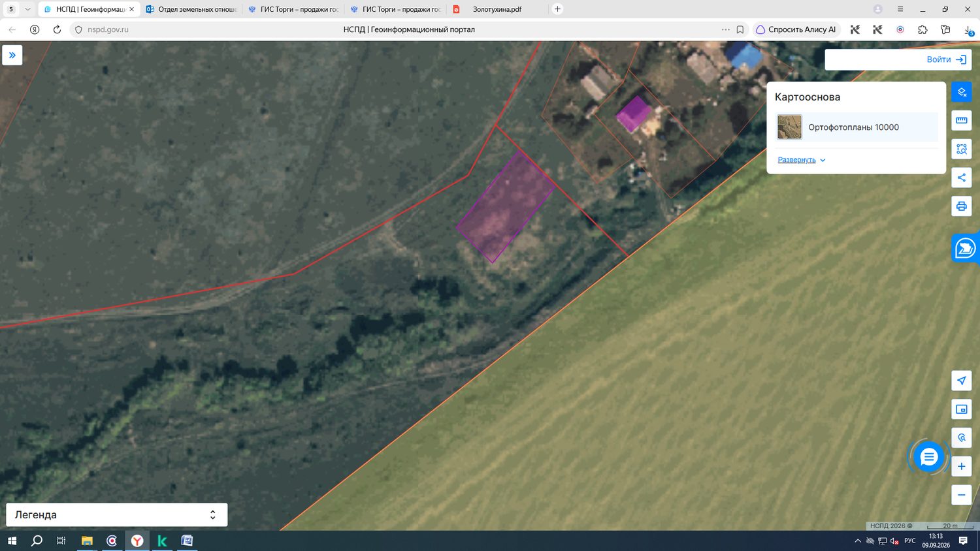Screen dimensions: 980x551
Task: Open browser extensions puzzle icon
Action: coord(923,29)
